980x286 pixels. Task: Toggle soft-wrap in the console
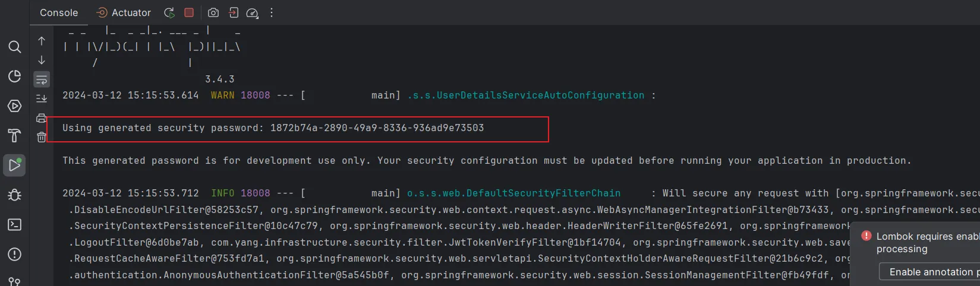[42, 80]
